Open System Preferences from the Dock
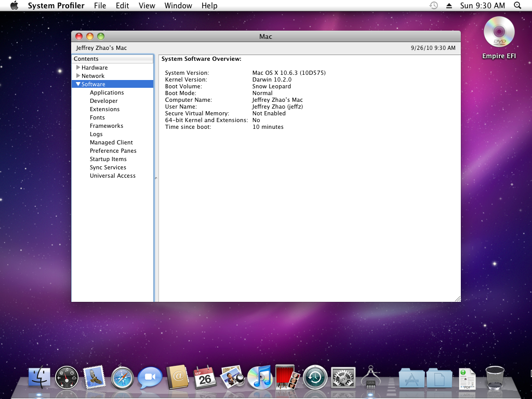The width and height of the screenshot is (532, 399). pyautogui.click(x=343, y=377)
